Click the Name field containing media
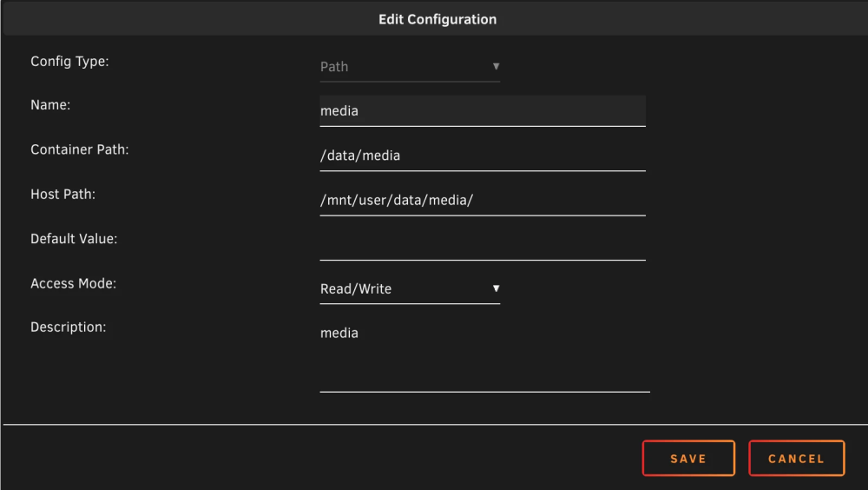Screen dimensions: 868x490 [x=483, y=111]
